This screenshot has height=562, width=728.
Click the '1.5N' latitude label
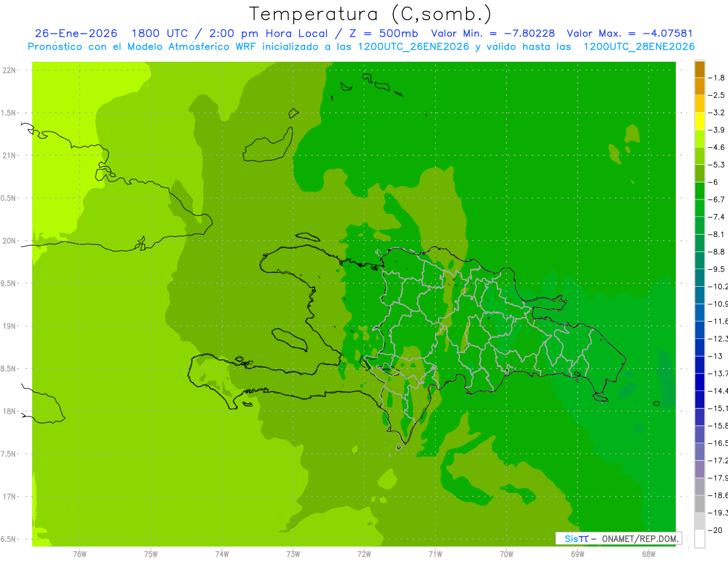(9, 113)
